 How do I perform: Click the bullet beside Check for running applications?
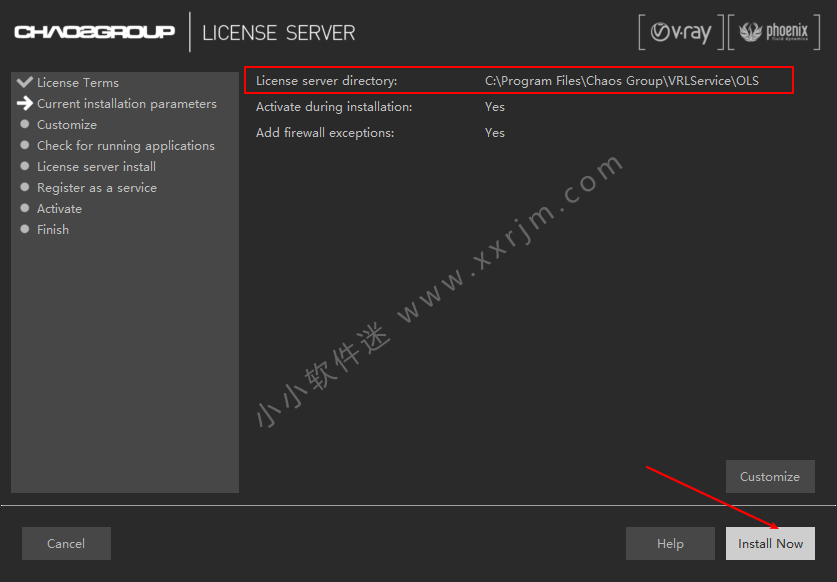click(x=25, y=145)
